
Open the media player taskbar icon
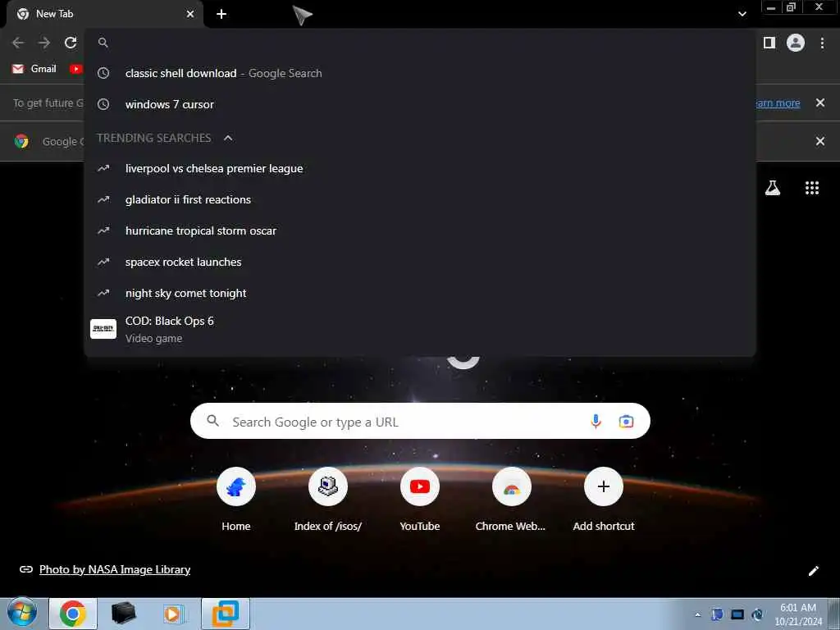point(174,614)
